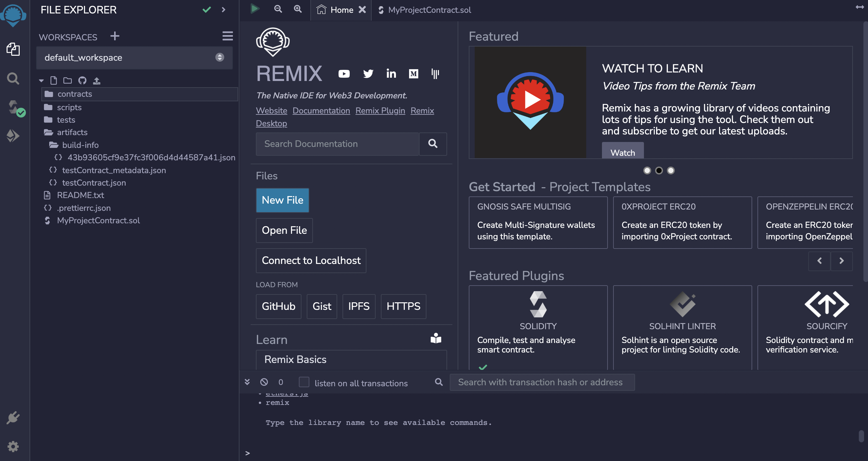Click the green run script play icon
This screenshot has width=868, height=461.
pos(255,9)
